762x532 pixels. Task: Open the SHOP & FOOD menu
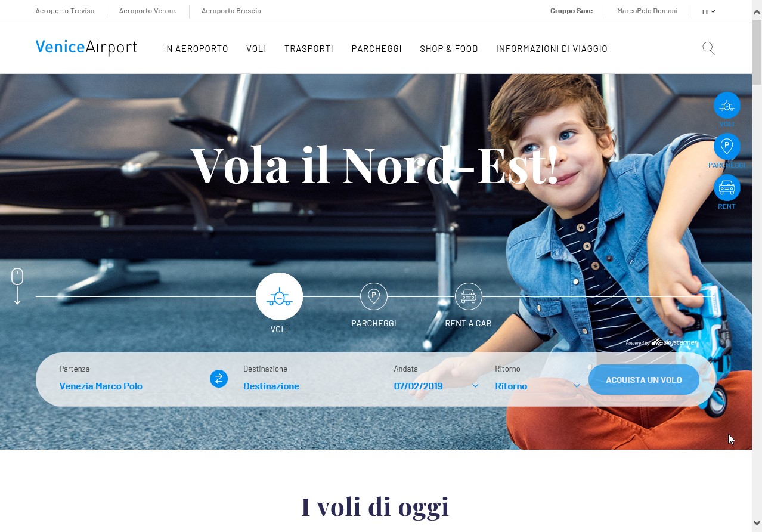click(449, 49)
